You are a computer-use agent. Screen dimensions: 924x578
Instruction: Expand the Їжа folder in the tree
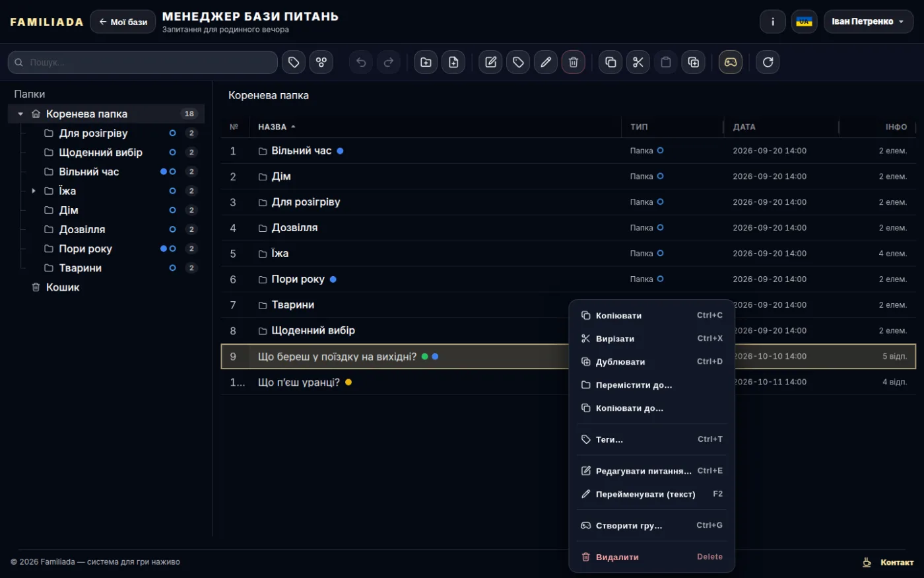(34, 191)
